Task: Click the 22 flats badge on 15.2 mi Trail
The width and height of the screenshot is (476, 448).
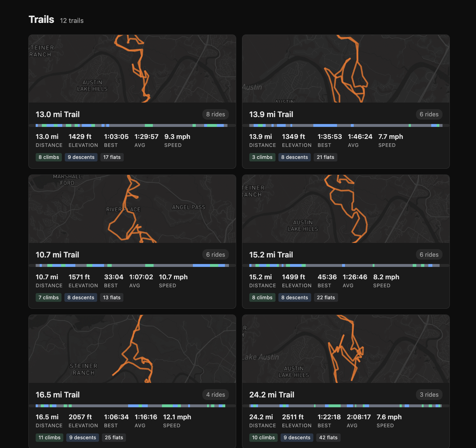Action: click(326, 297)
